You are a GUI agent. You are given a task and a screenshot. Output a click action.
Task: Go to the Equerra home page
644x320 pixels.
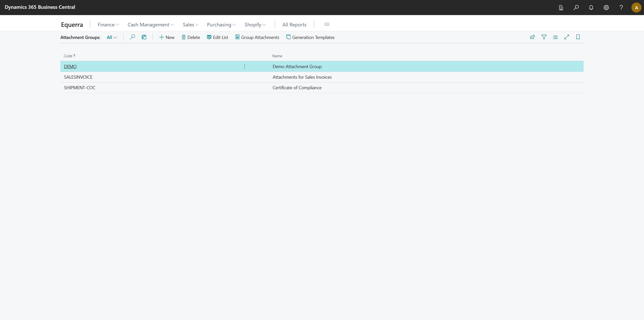(x=72, y=25)
